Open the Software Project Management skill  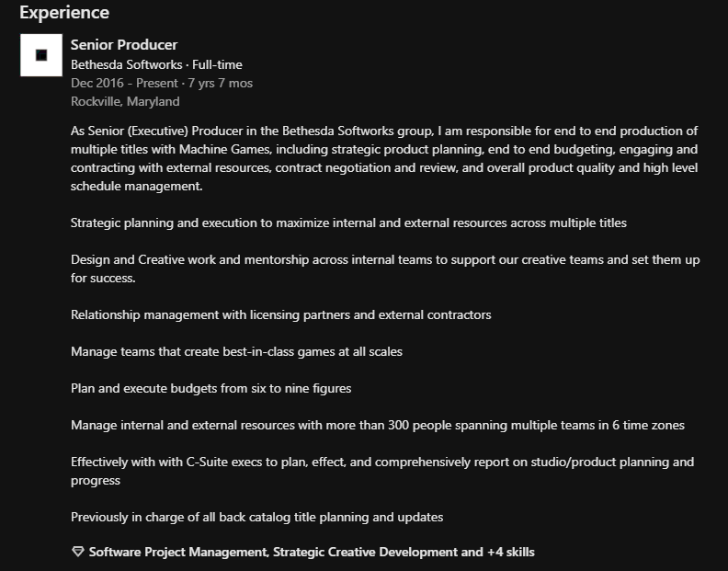[x=178, y=553]
